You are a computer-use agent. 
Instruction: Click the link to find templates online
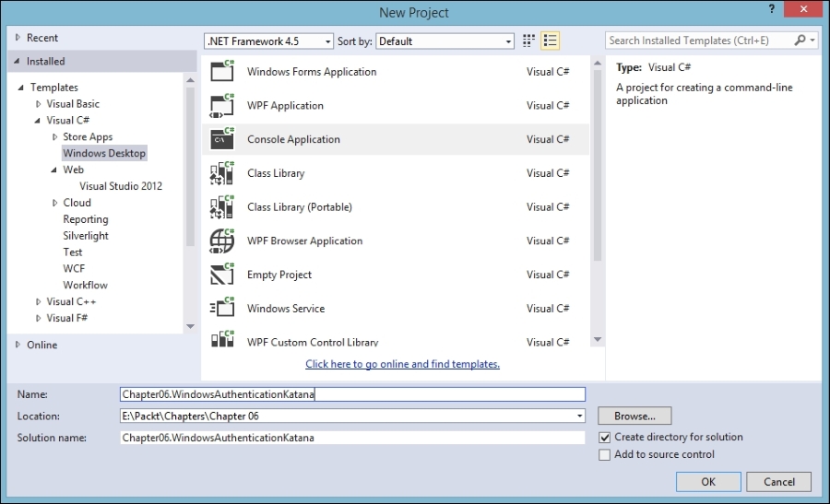pyautogui.click(x=402, y=364)
